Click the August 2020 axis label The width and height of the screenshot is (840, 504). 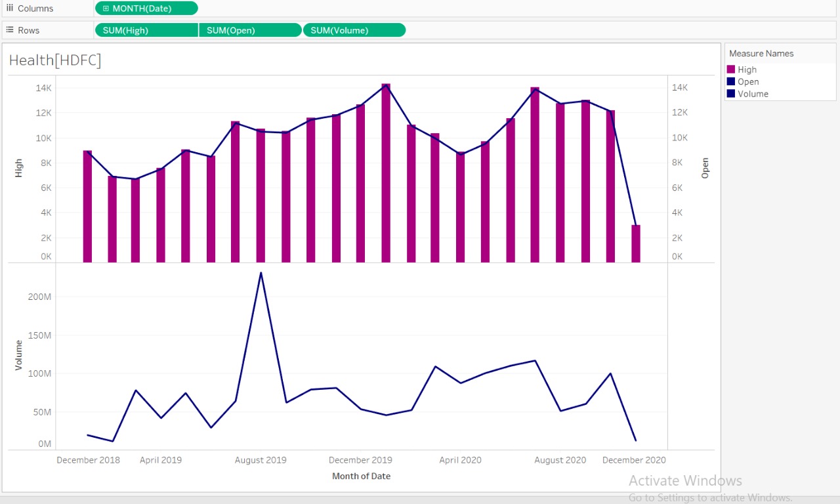tap(560, 460)
